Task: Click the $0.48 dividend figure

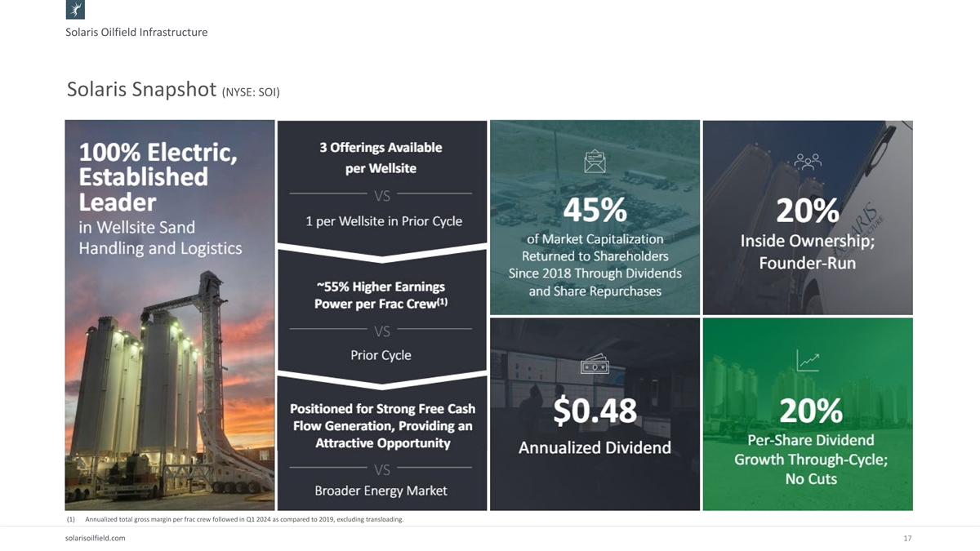Action: click(x=595, y=411)
